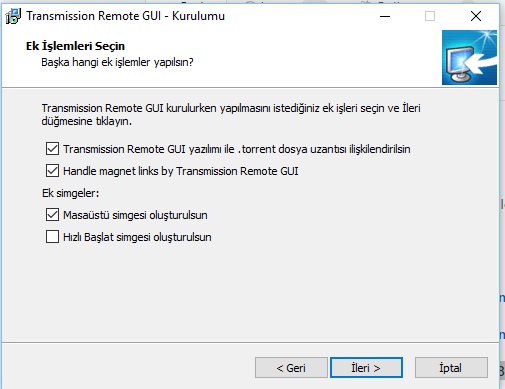
Task: Click the setup wizard computer image
Action: pyautogui.click(x=469, y=58)
